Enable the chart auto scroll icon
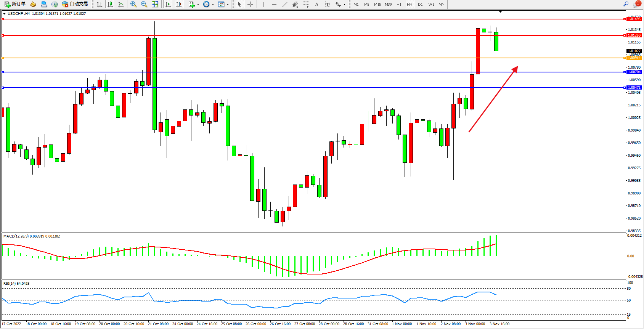This screenshot has width=644, height=329. click(168, 4)
